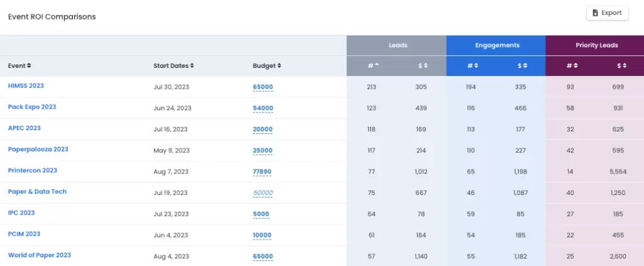The image size is (644, 266).
Task: Sort Engagements count column
Action: point(476,65)
